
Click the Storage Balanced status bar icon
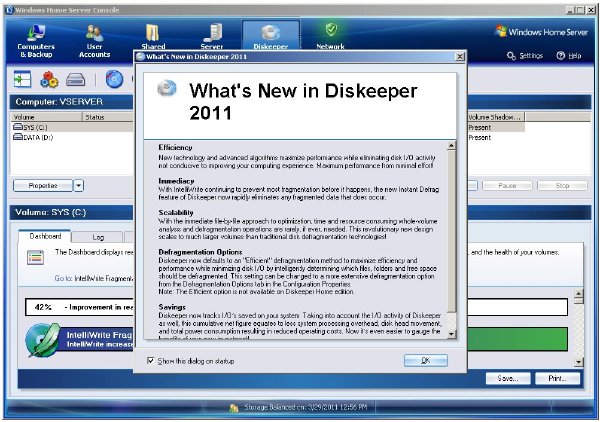pyautogui.click(x=234, y=408)
